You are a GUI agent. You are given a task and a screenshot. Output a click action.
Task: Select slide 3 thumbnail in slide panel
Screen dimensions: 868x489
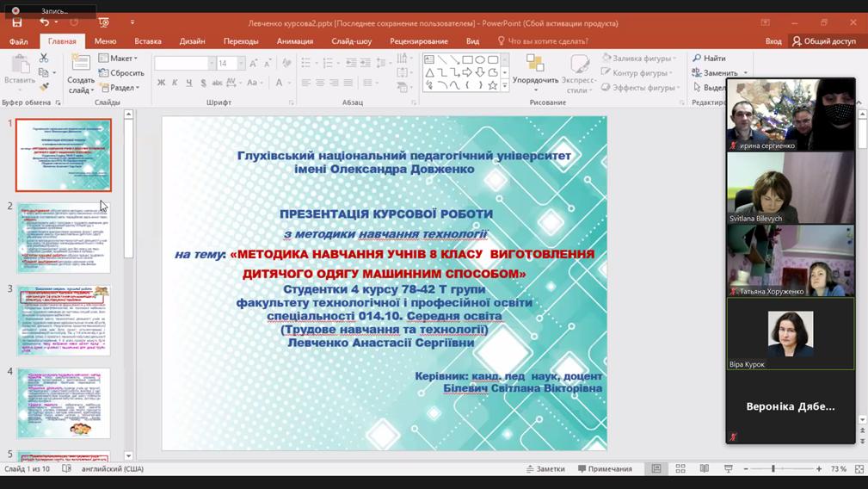(64, 321)
